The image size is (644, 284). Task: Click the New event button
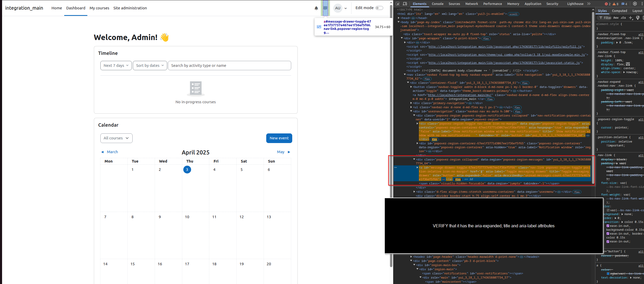(x=279, y=138)
